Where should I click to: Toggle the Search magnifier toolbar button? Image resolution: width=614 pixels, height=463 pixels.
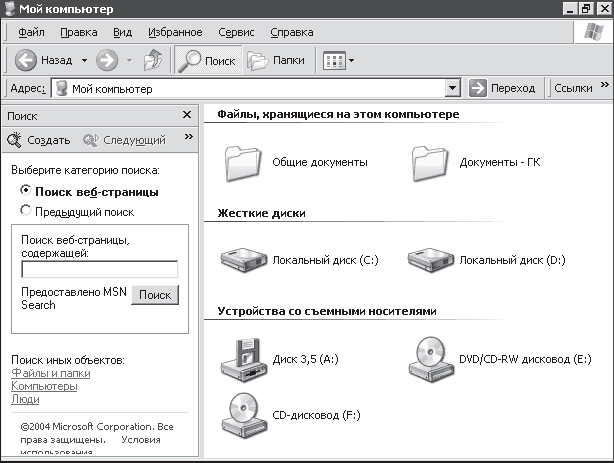(208, 60)
